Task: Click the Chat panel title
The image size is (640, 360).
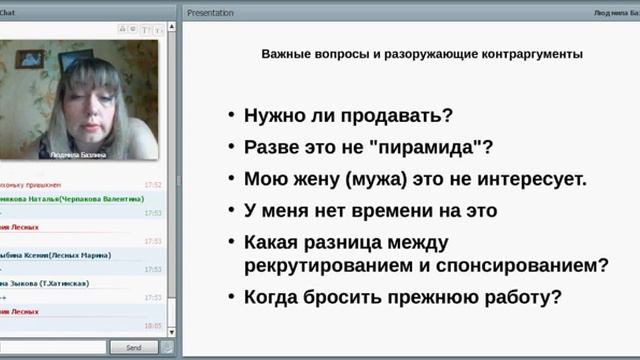Action: [7, 13]
